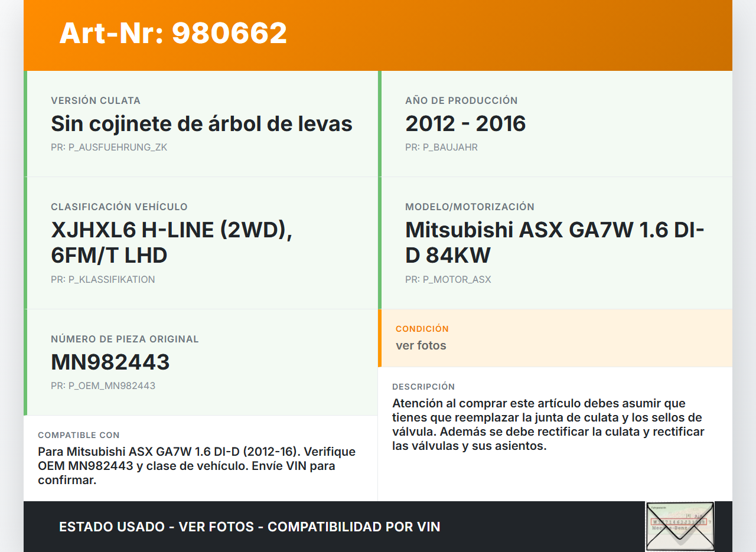
Task: Select the PR: P_OEM_MN982443 code
Action: [x=102, y=385]
